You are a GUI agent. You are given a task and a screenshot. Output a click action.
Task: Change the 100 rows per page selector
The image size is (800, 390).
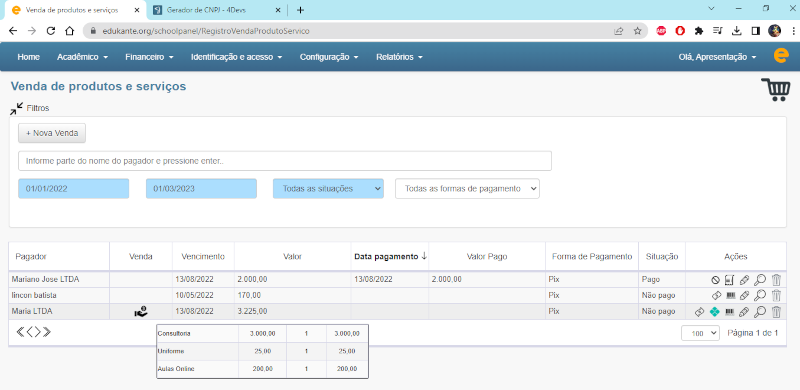point(700,333)
